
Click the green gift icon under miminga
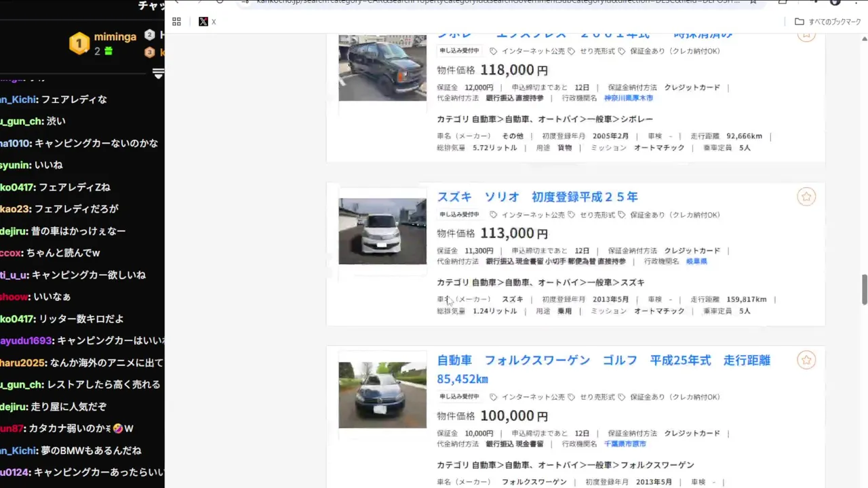(x=108, y=52)
